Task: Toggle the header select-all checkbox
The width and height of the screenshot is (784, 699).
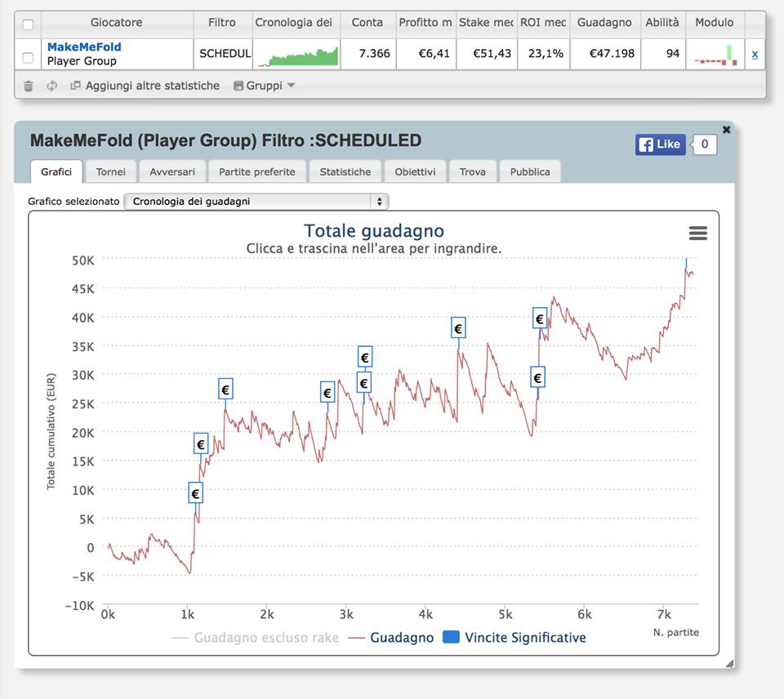Action: pos(28,24)
